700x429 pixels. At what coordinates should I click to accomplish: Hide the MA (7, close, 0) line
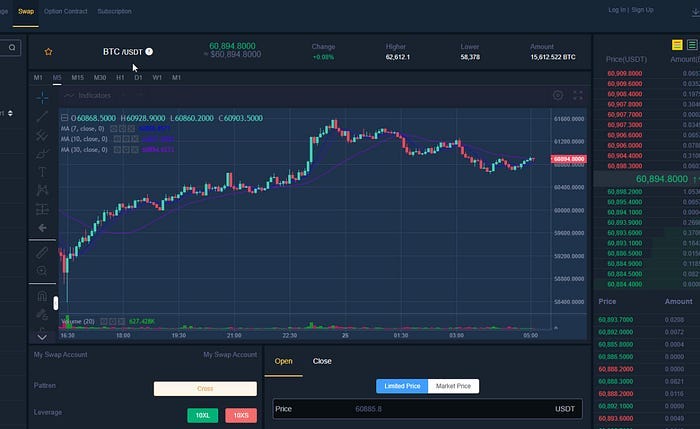pos(113,129)
